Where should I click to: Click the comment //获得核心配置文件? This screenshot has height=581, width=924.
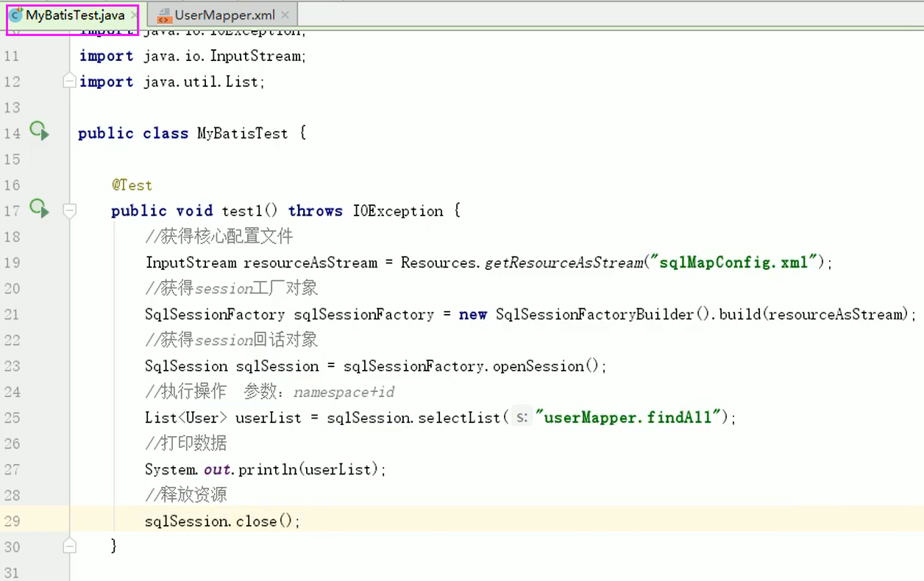[x=219, y=236]
